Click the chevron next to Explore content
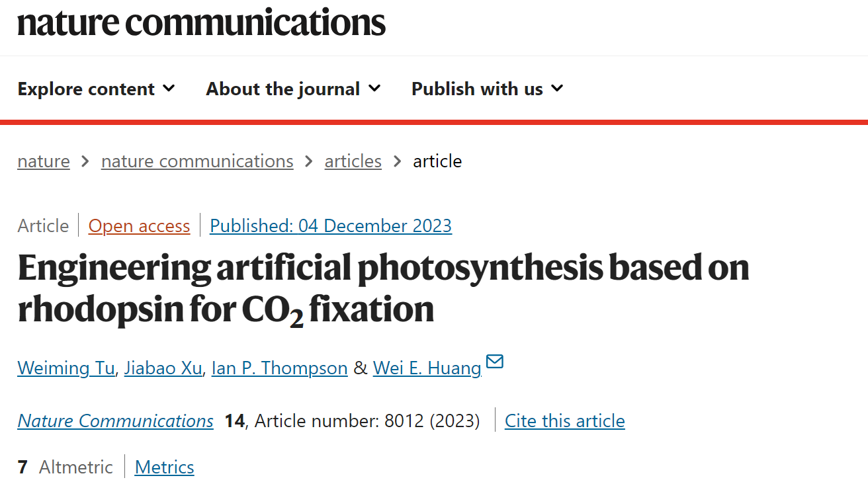The image size is (868, 484). (169, 88)
